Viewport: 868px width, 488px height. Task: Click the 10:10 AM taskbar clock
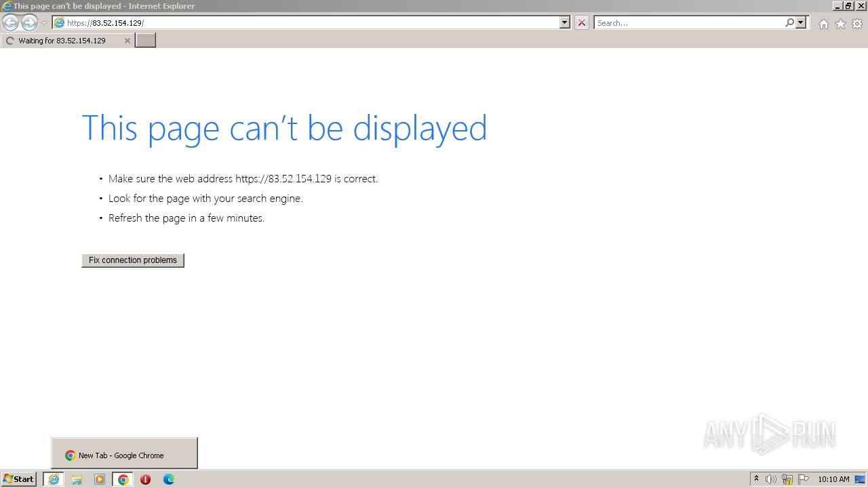coord(833,479)
